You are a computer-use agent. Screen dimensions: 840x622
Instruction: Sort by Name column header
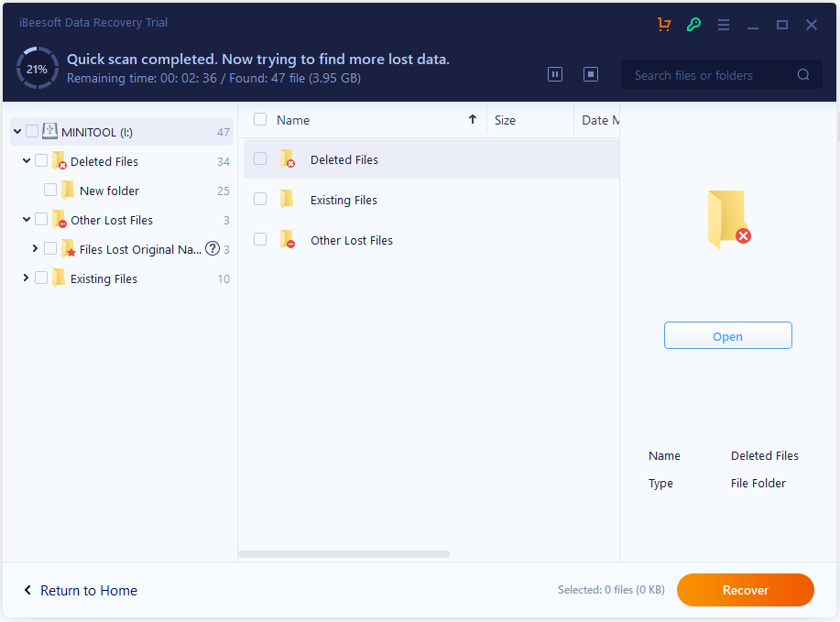point(293,120)
